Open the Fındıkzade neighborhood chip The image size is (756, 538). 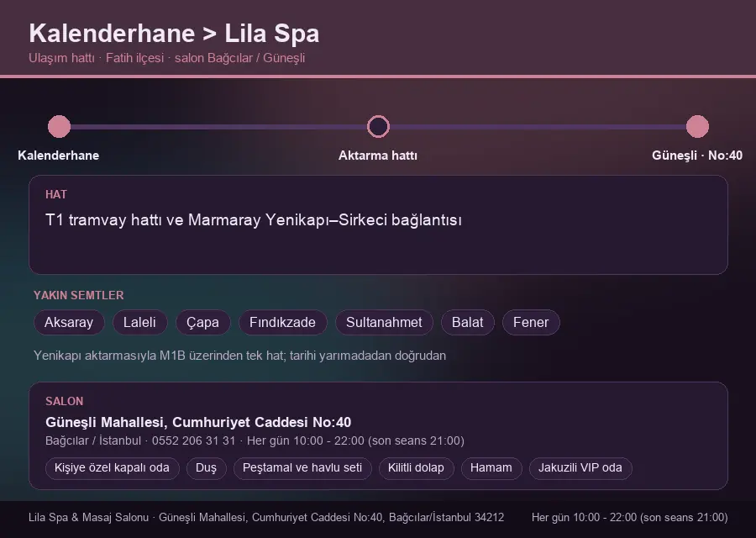pyautogui.click(x=282, y=322)
